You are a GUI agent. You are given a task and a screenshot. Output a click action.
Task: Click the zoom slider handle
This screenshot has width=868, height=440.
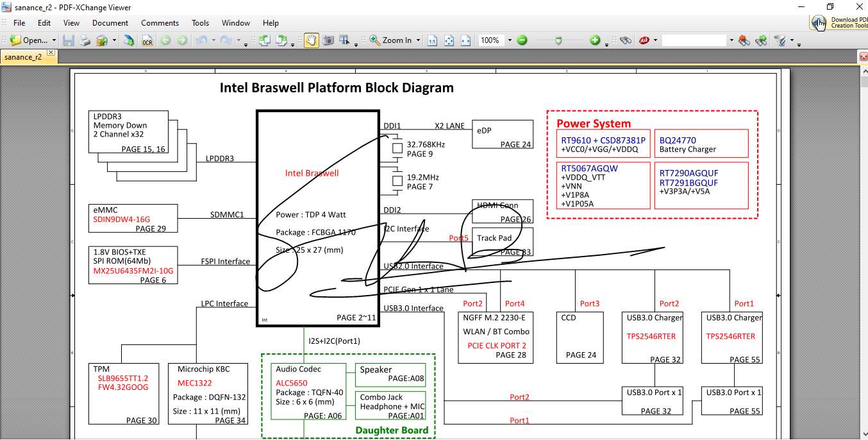pyautogui.click(x=559, y=40)
